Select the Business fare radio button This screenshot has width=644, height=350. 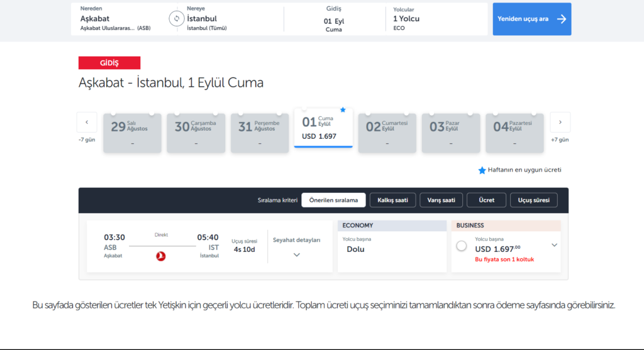(x=462, y=246)
